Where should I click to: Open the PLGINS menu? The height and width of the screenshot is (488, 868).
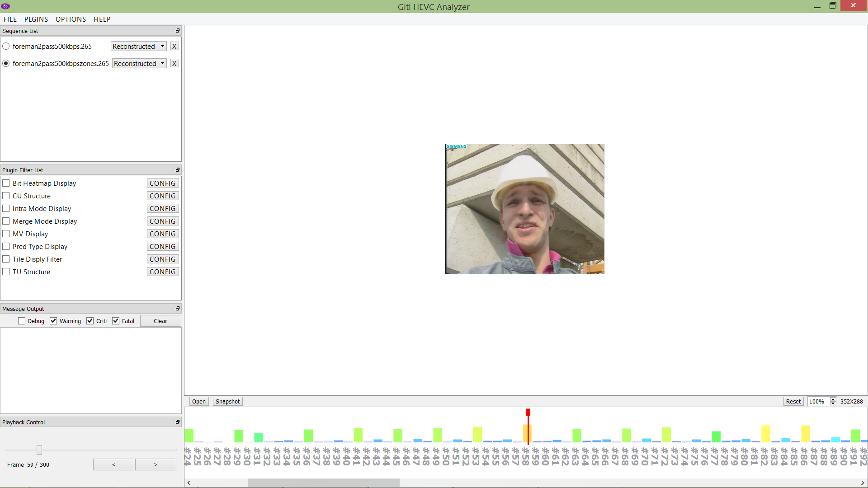tap(36, 19)
